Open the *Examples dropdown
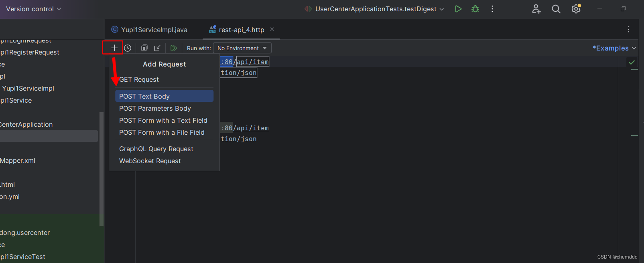Viewport: 644px width, 263px height. (x=614, y=48)
